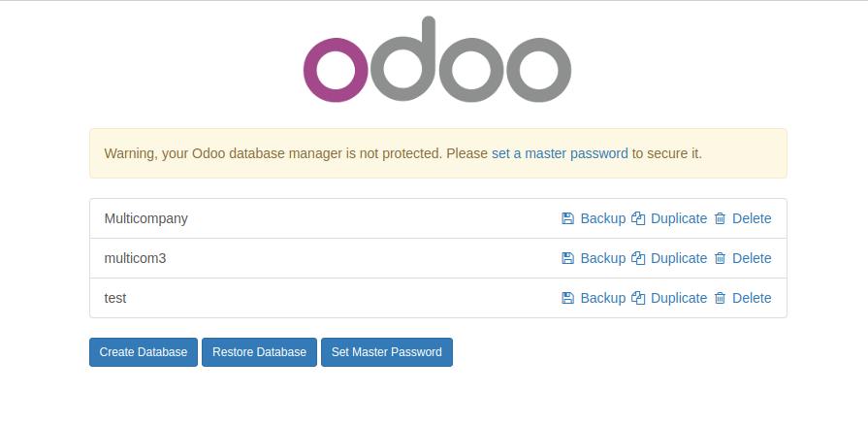Image resolution: width=868 pixels, height=426 pixels.
Task: Click the Backup floppy icon for multicom3
Action: [568, 258]
